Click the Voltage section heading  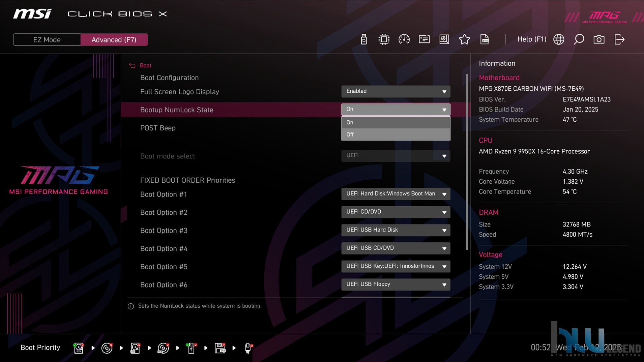pyautogui.click(x=491, y=255)
